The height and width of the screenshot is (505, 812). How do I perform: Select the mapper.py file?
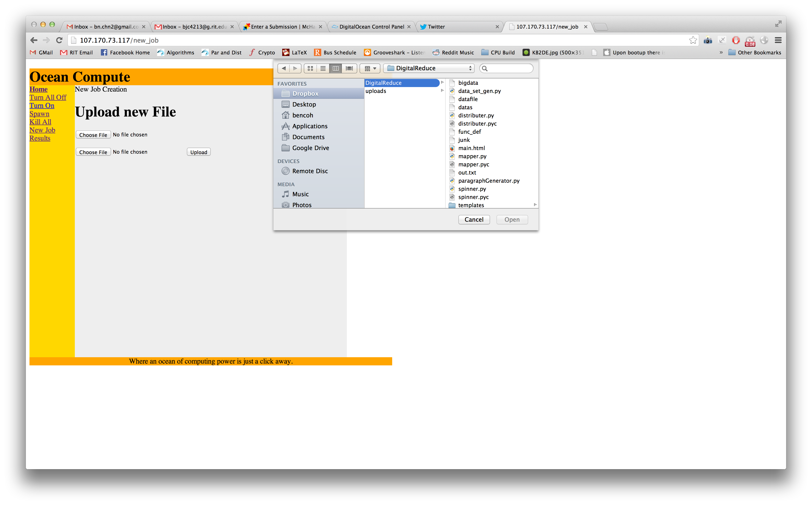(472, 156)
